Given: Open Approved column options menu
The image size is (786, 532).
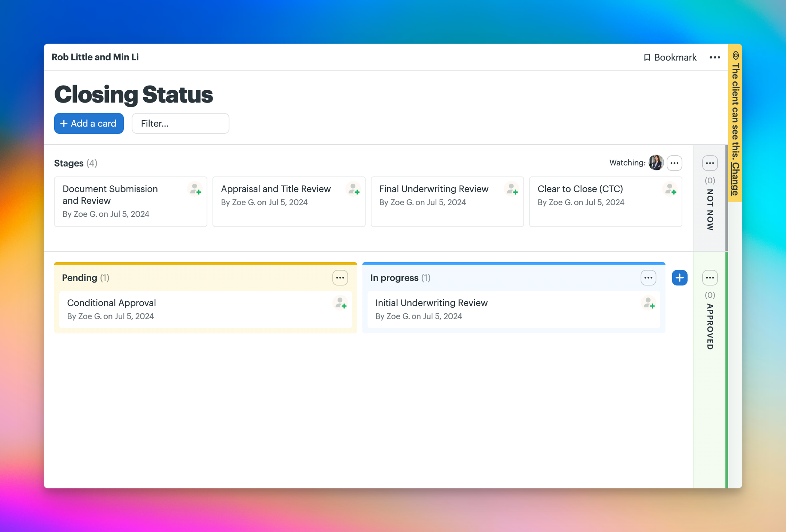Looking at the screenshot, I should 710,278.
